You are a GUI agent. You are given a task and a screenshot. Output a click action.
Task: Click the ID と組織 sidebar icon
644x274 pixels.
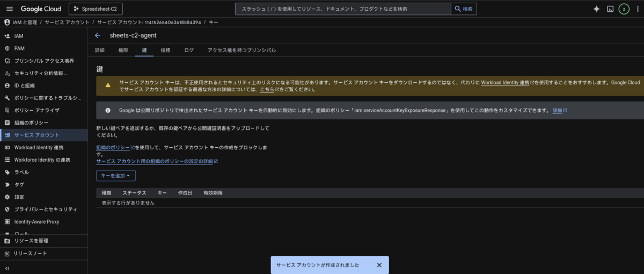pos(7,85)
